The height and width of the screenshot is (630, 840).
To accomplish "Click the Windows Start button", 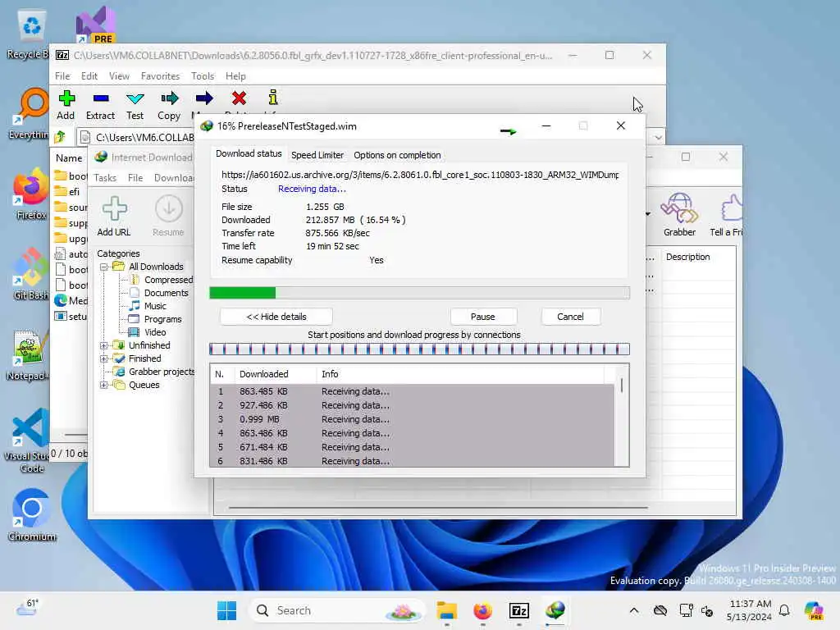I will pyautogui.click(x=226, y=610).
